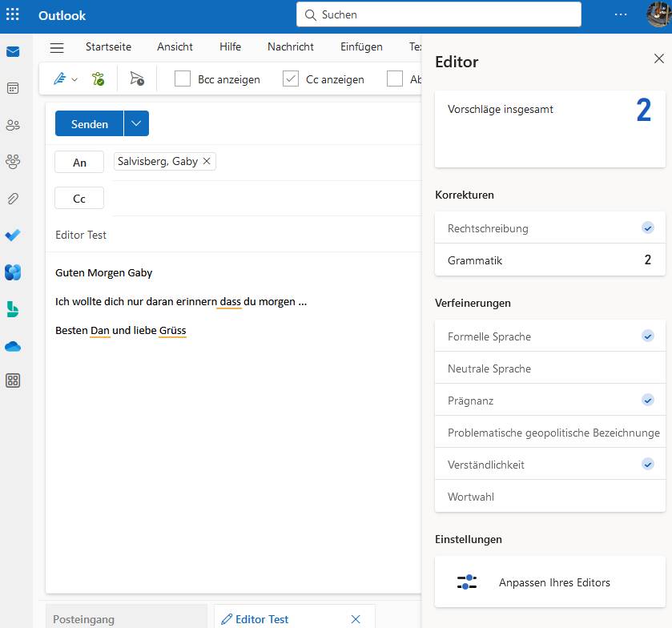Open the People contacts icon
Viewport: 672px width, 628px height.
pyautogui.click(x=13, y=125)
